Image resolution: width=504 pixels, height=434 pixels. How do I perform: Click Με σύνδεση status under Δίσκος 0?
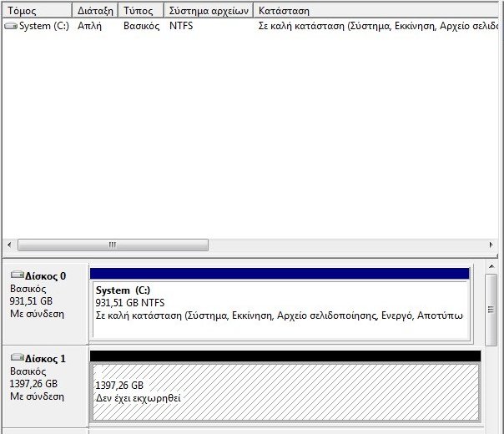tap(37, 314)
